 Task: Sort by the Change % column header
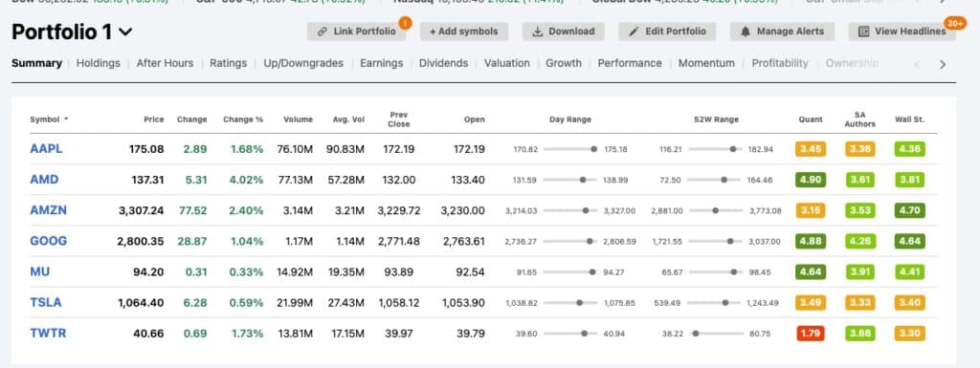(243, 119)
